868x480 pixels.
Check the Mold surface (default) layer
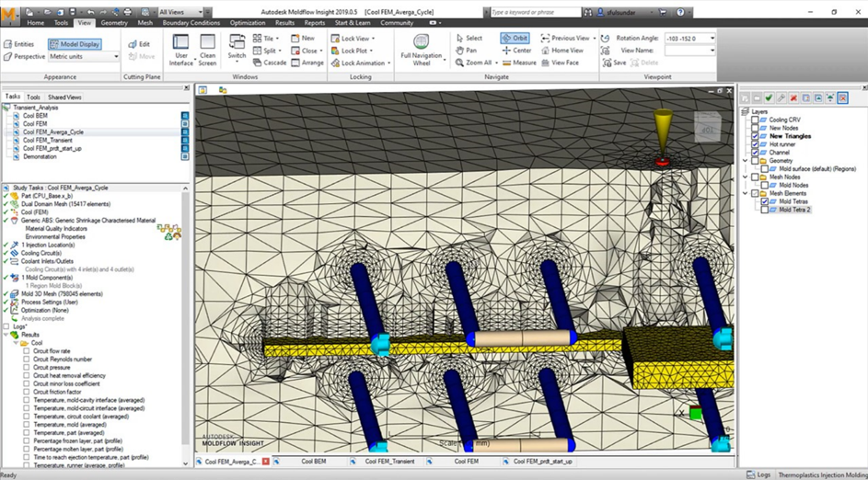[x=765, y=168]
